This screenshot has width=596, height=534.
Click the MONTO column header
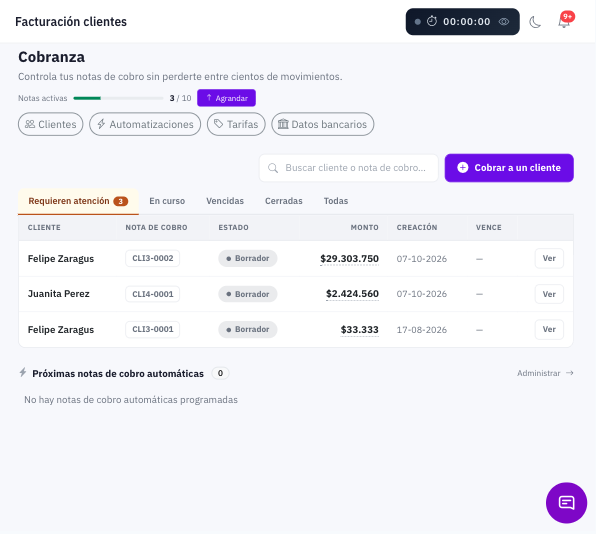coord(364,228)
